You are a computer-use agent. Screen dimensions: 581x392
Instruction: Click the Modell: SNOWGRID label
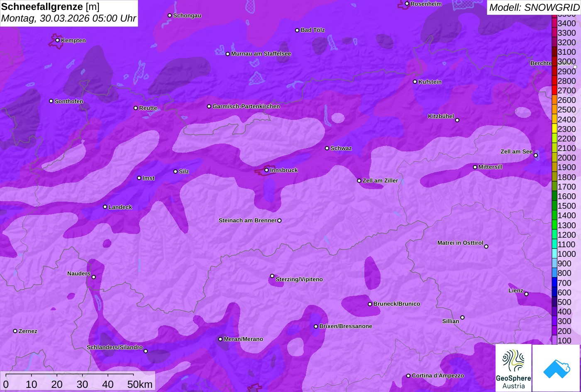coord(534,7)
